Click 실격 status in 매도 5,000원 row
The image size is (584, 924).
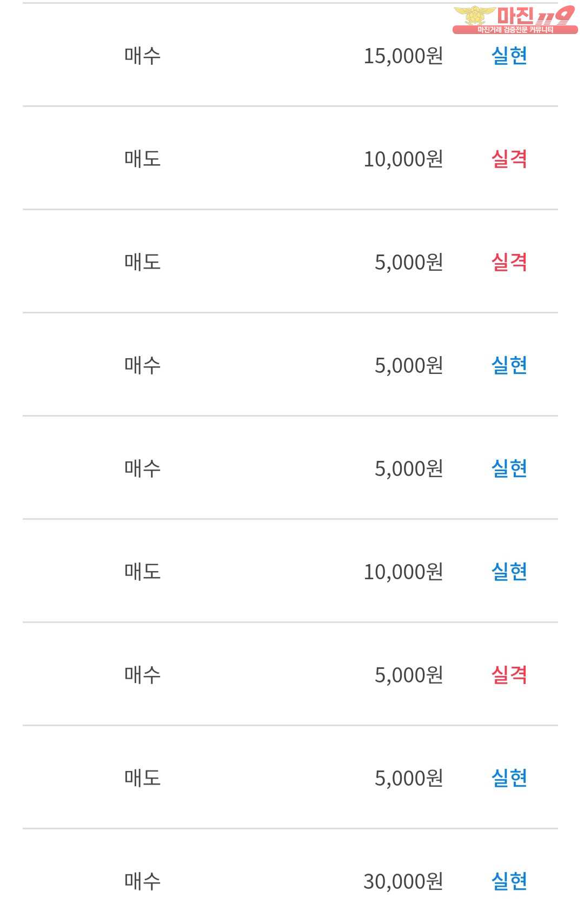pyautogui.click(x=508, y=262)
